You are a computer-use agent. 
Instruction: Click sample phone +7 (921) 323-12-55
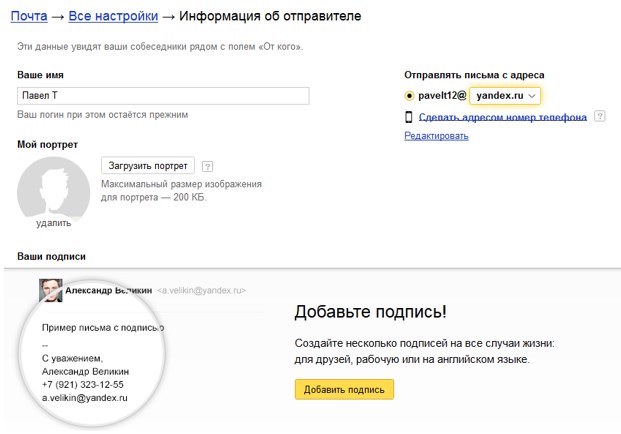point(83,385)
